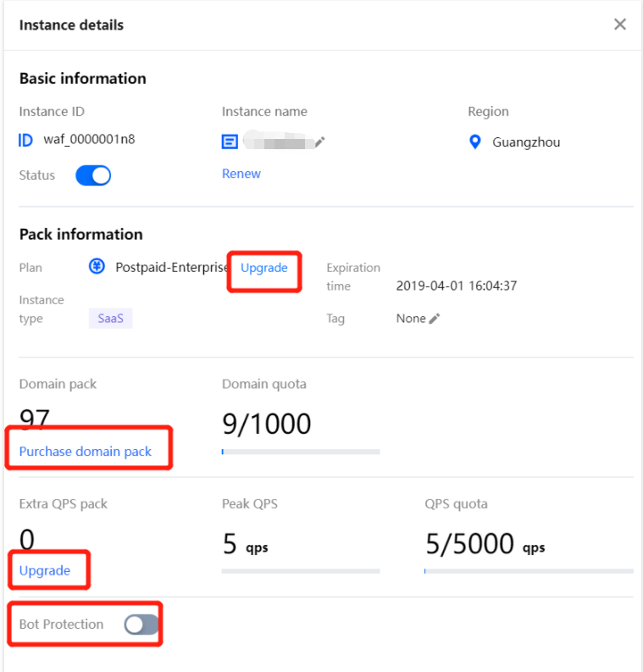The height and width of the screenshot is (672, 643).
Task: Click the plan currency yen icon
Action: (97, 267)
